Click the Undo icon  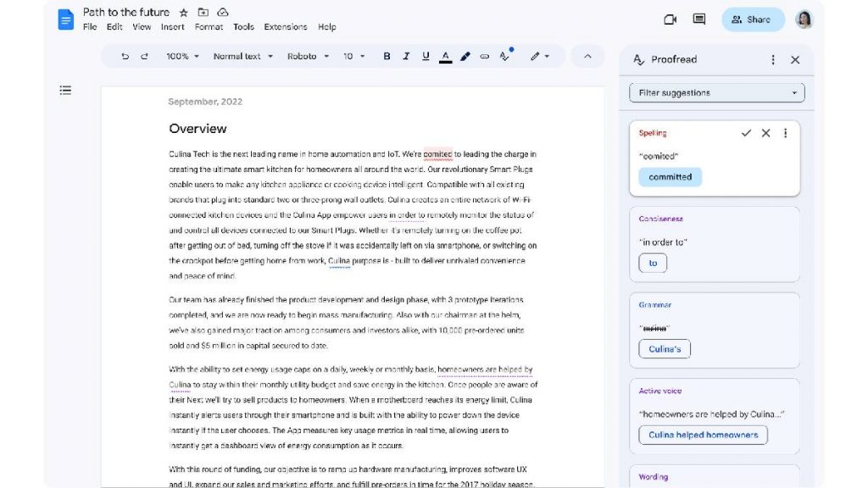tap(125, 56)
